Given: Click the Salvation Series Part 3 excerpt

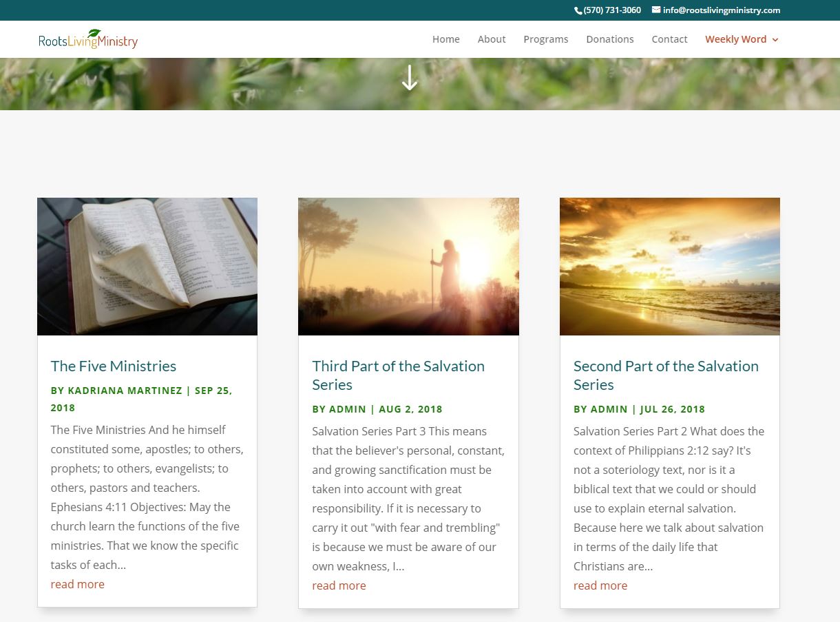Looking at the screenshot, I should (408, 499).
